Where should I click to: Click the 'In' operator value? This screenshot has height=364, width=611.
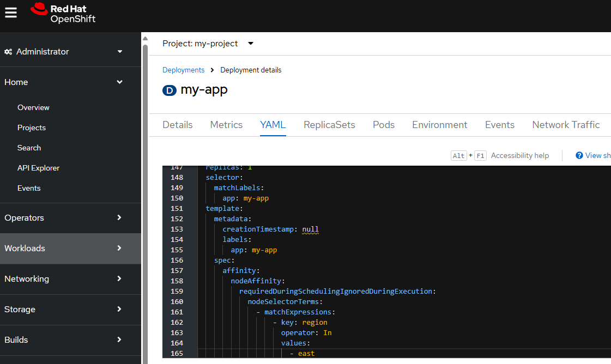point(328,333)
